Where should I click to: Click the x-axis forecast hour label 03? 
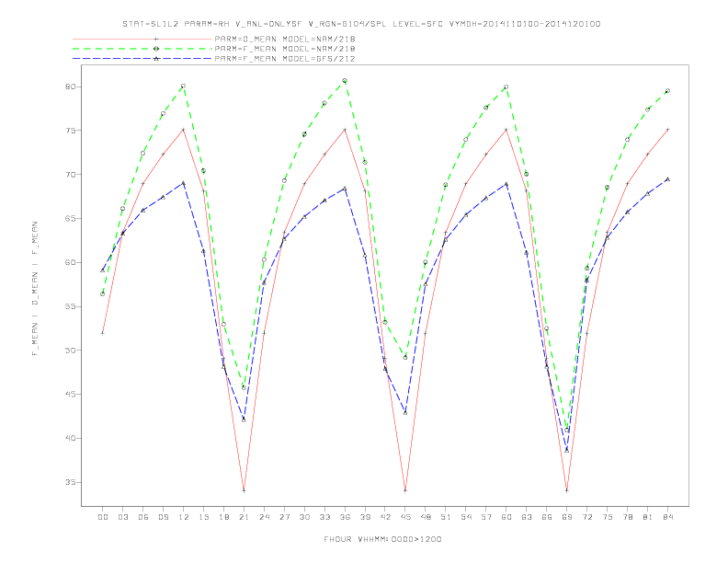click(x=122, y=517)
